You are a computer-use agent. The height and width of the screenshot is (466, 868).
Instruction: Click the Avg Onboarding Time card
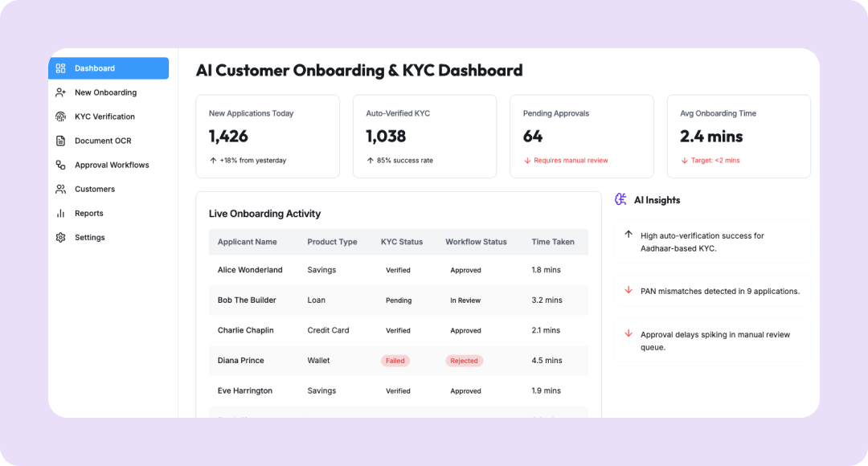click(738, 136)
